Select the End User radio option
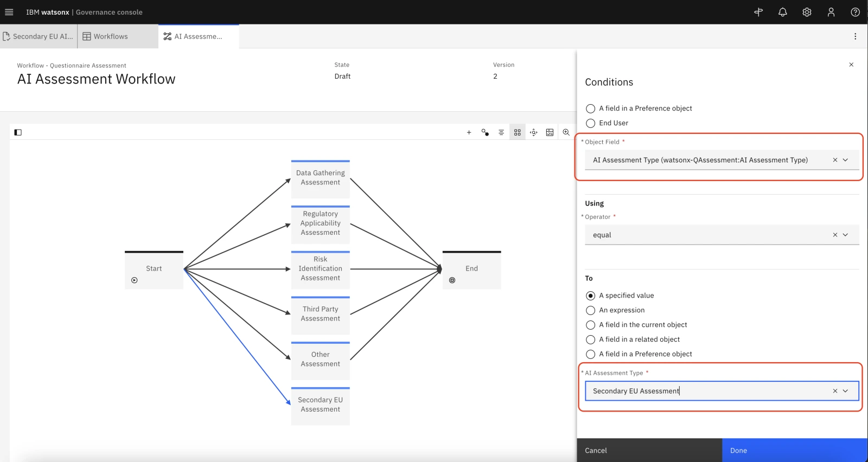 pyautogui.click(x=591, y=123)
